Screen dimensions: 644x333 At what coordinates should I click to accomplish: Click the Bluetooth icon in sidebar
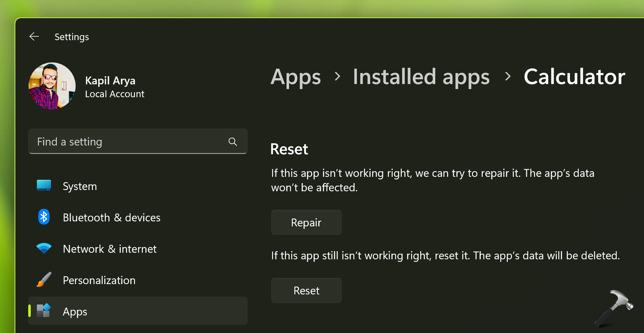pos(44,217)
